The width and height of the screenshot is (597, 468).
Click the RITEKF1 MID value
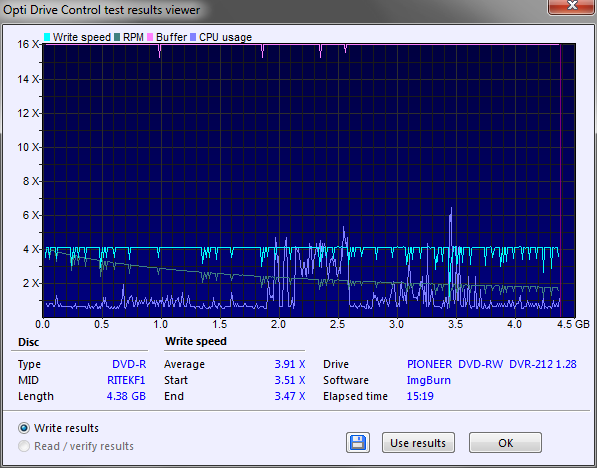click(126, 380)
